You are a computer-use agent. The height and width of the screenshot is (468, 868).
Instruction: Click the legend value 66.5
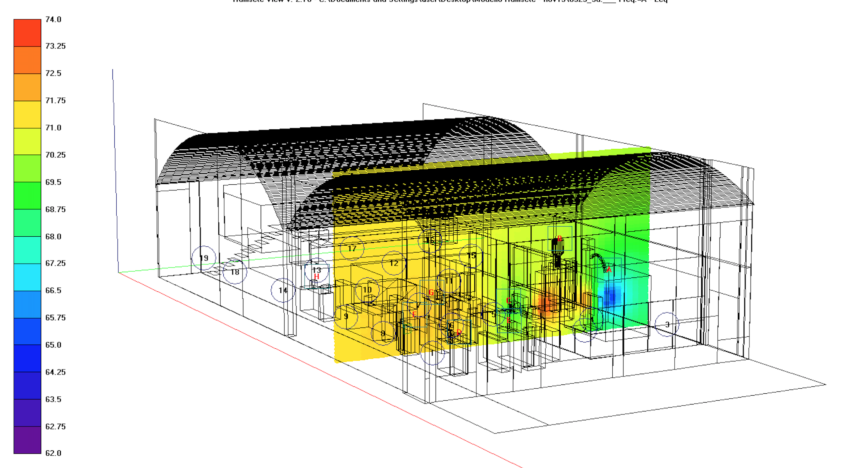53,291
